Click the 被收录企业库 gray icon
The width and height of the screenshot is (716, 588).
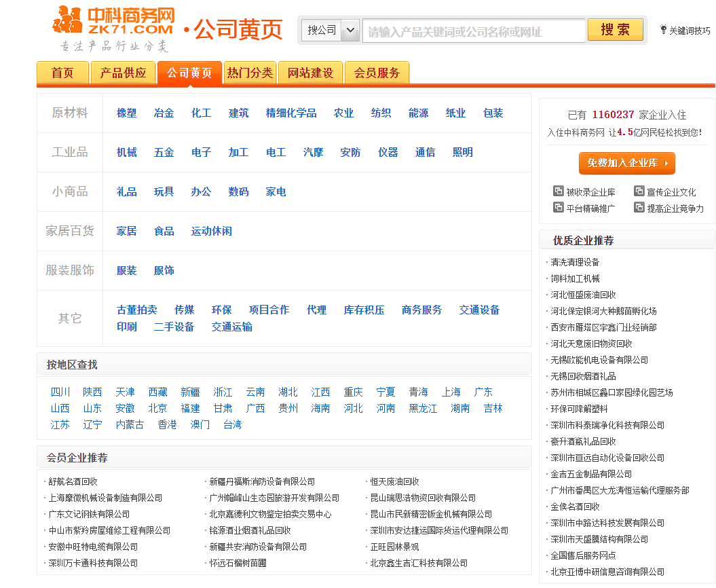pos(560,191)
